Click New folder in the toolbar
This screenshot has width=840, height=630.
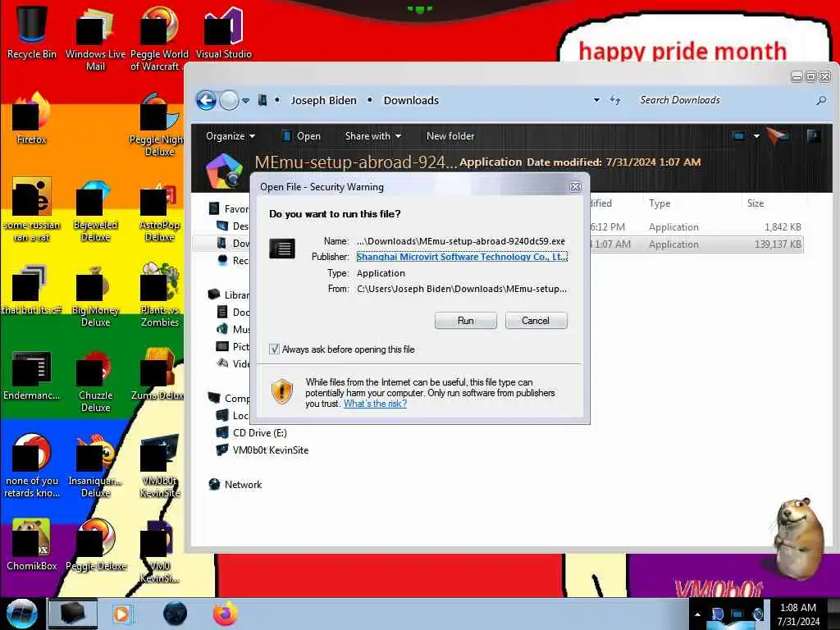(450, 136)
